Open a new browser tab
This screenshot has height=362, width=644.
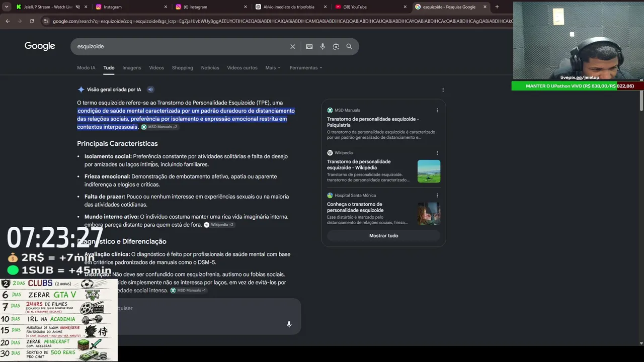tap(497, 7)
